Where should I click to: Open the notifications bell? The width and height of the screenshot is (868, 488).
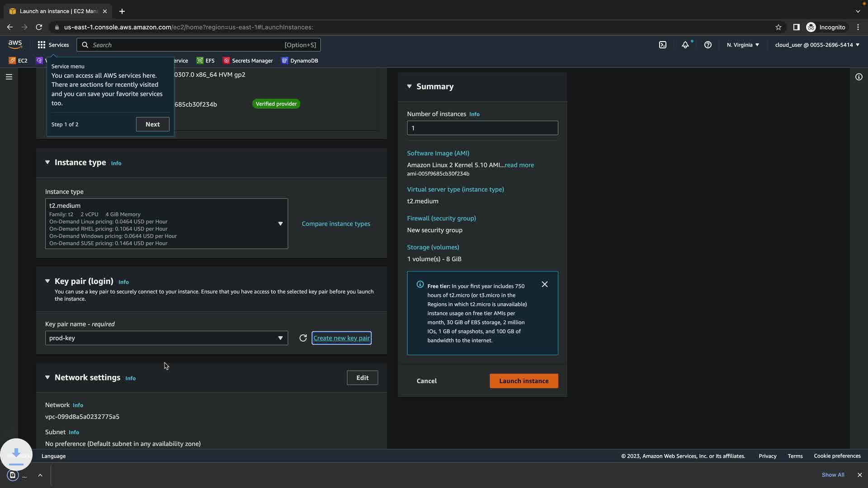coord(685,45)
